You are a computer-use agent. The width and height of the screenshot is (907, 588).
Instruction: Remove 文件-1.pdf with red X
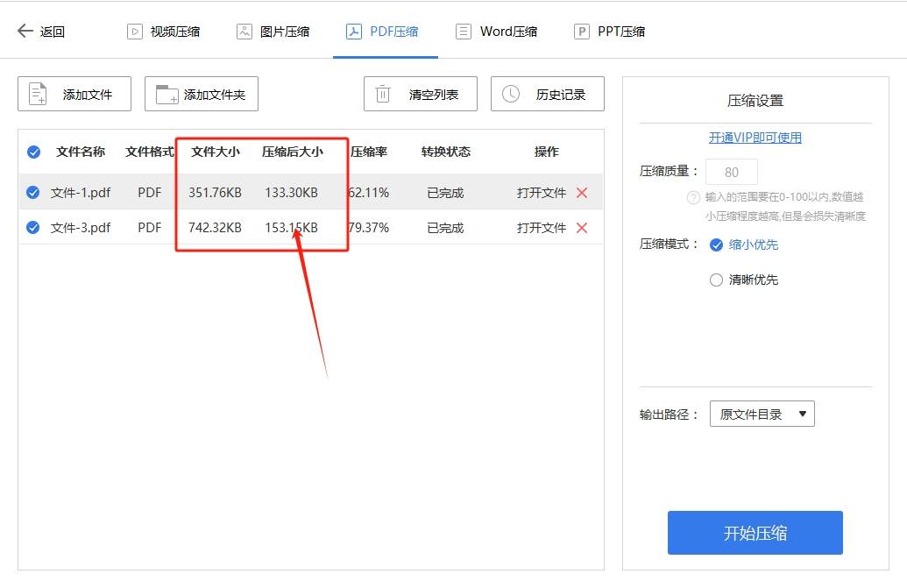click(582, 193)
